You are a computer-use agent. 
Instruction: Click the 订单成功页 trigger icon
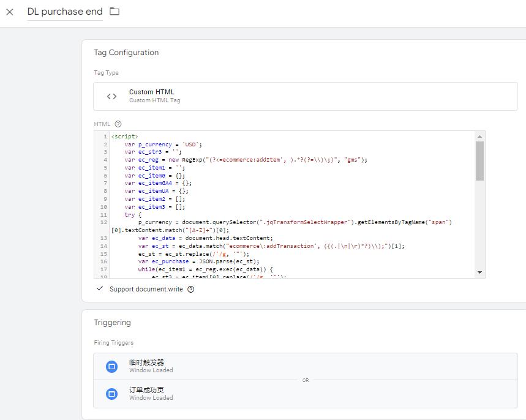coord(111,394)
